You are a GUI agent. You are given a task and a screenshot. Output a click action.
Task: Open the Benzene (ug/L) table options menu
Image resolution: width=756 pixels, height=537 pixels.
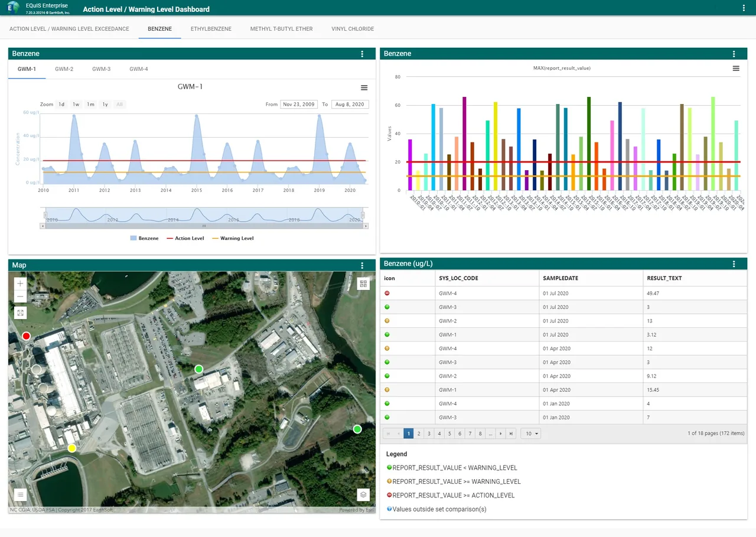tap(734, 264)
